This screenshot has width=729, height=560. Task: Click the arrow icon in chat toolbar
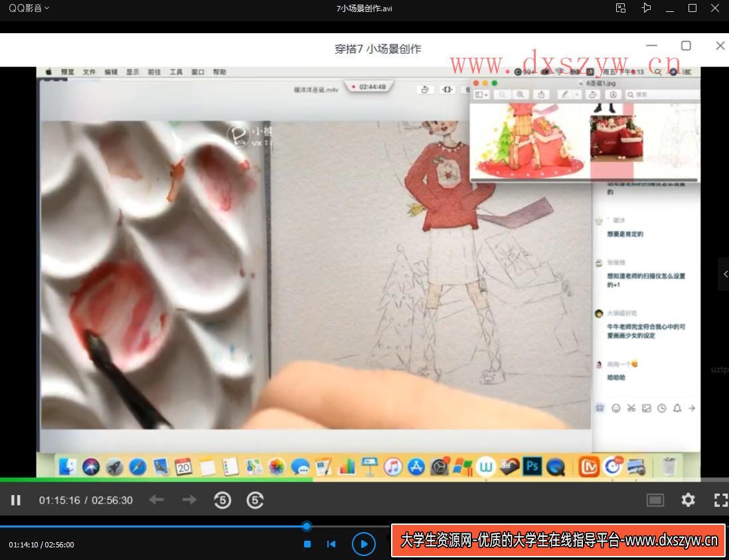point(692,408)
